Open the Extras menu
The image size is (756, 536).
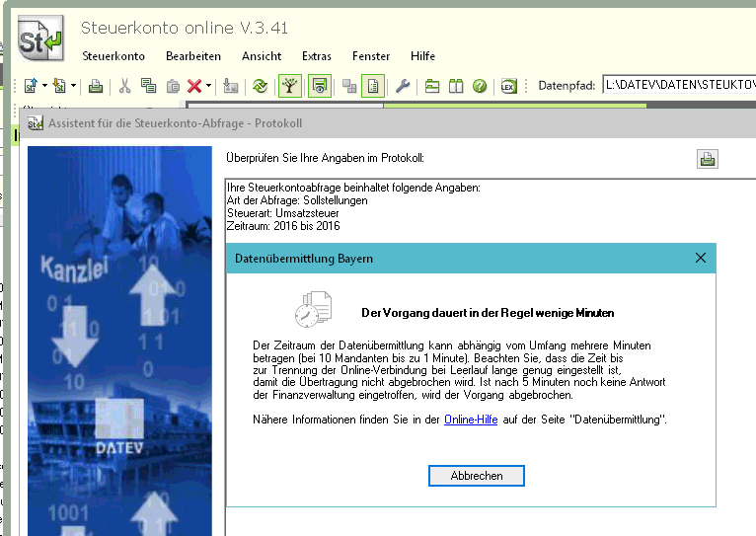(316, 56)
